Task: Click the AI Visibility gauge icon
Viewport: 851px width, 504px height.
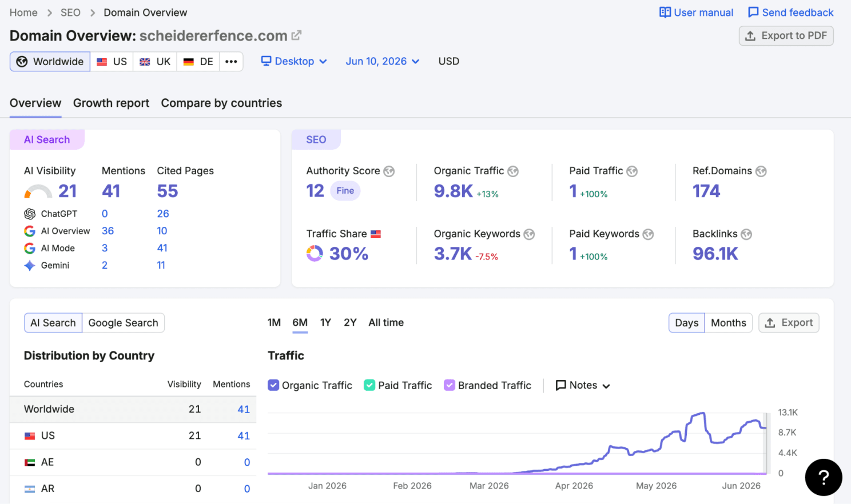Action: 38,191
